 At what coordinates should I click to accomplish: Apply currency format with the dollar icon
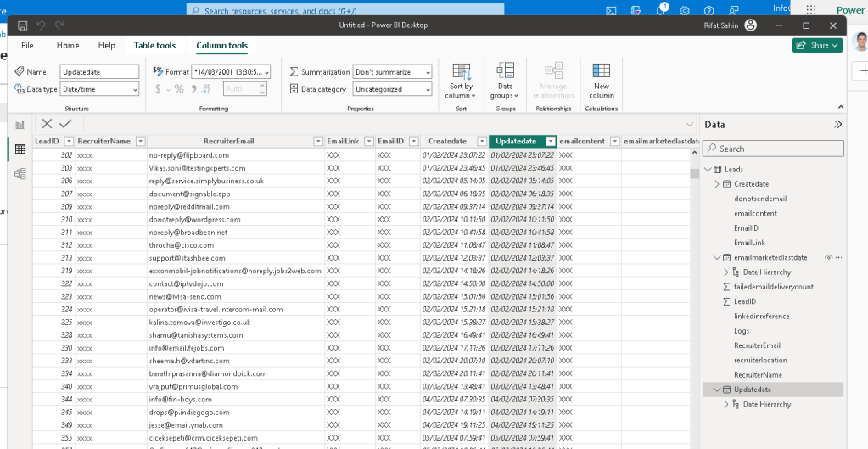click(158, 88)
